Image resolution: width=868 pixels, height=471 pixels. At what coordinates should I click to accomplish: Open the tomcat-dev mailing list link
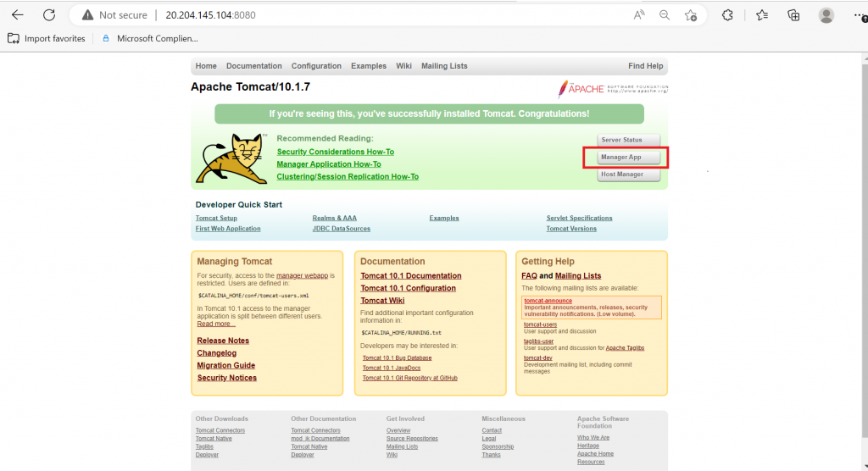(x=538, y=358)
